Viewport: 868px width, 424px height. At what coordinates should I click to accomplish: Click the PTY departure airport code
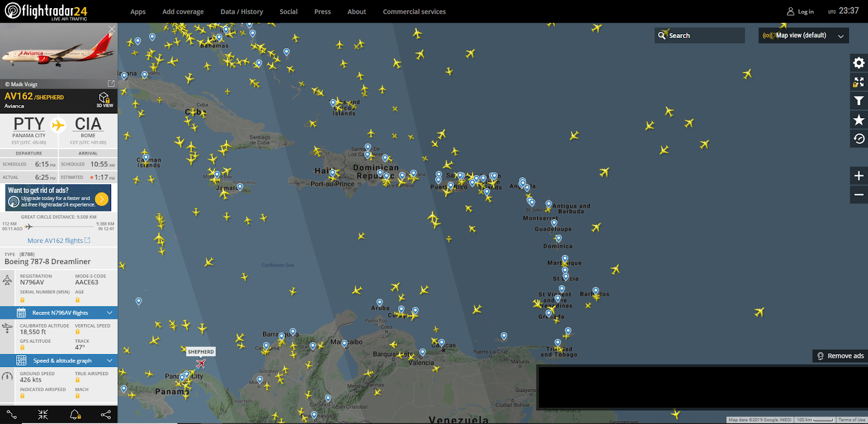point(29,124)
